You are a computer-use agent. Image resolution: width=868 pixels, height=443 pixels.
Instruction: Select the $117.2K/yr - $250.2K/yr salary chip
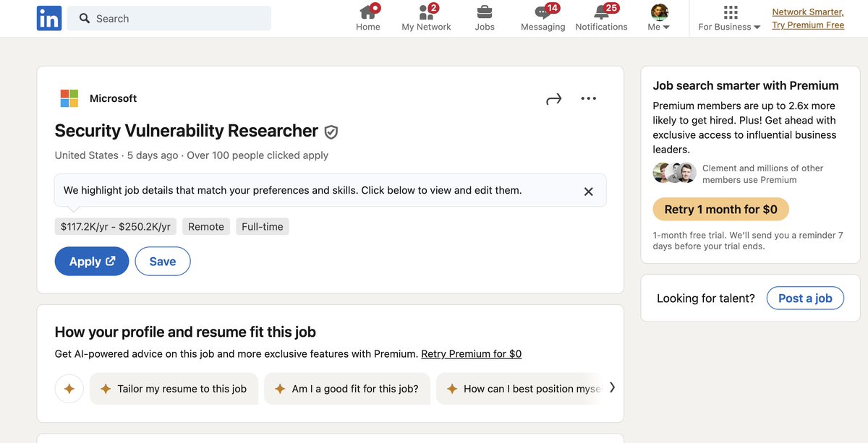[x=116, y=226]
